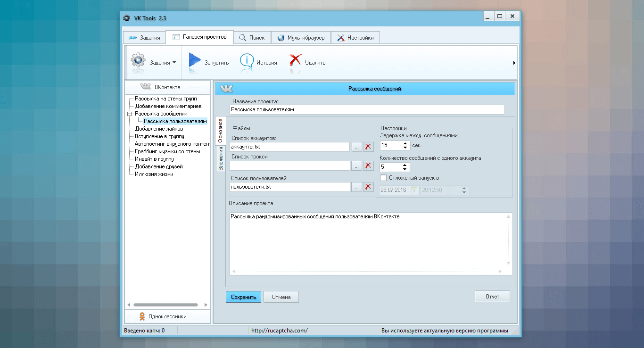Viewport: 644px width, 348px height.
Task: Open Одноклассники section at panel bottom
Action: pos(167,316)
